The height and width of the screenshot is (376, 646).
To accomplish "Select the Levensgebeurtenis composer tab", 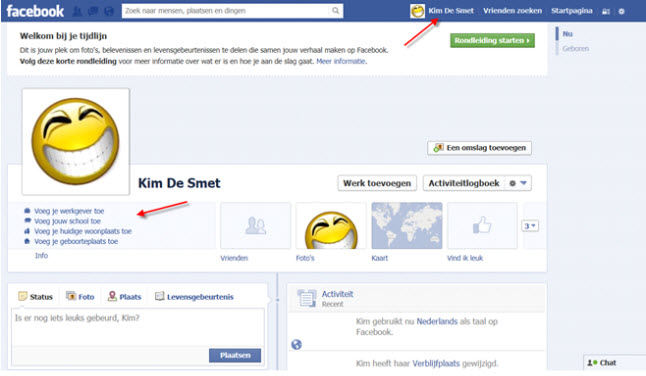I will tap(194, 297).
